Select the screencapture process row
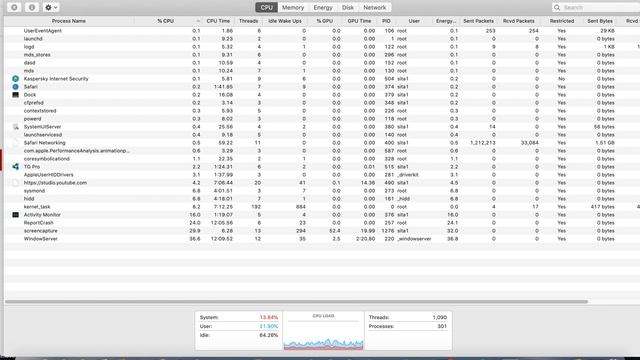 click(322, 231)
